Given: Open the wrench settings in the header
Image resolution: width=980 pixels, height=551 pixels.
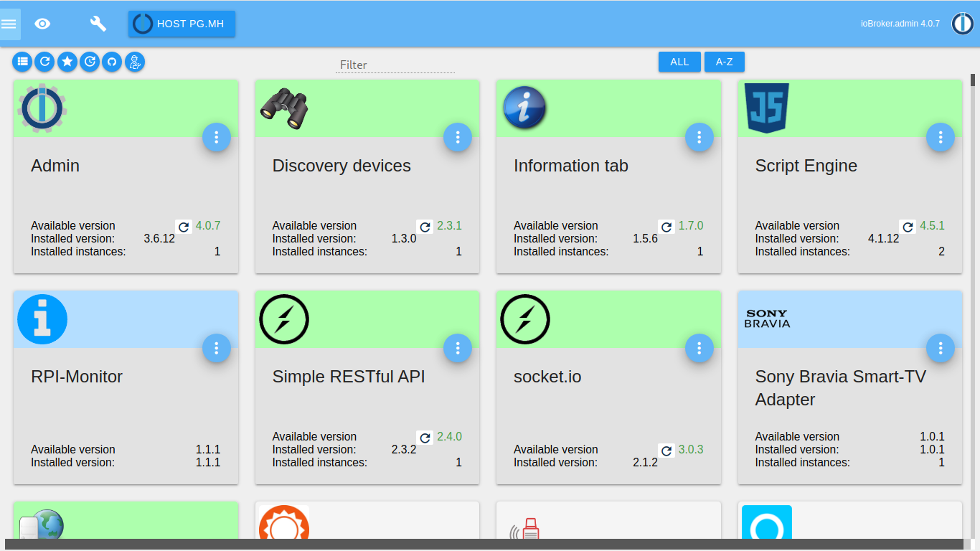Looking at the screenshot, I should [x=98, y=24].
